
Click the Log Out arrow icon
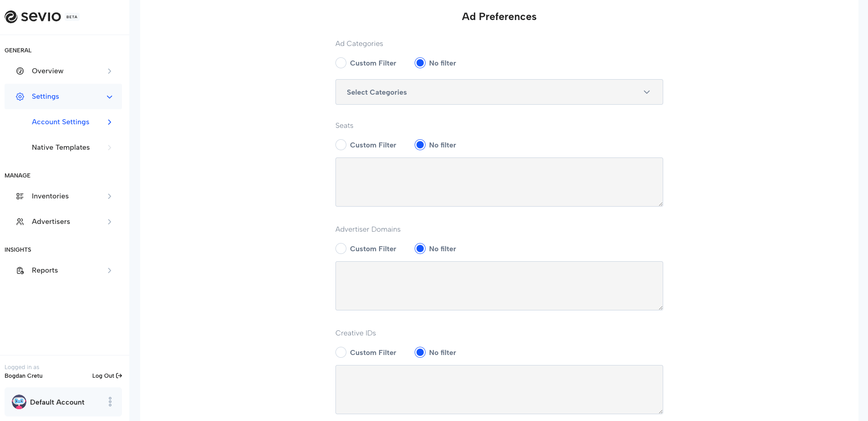pyautogui.click(x=118, y=375)
